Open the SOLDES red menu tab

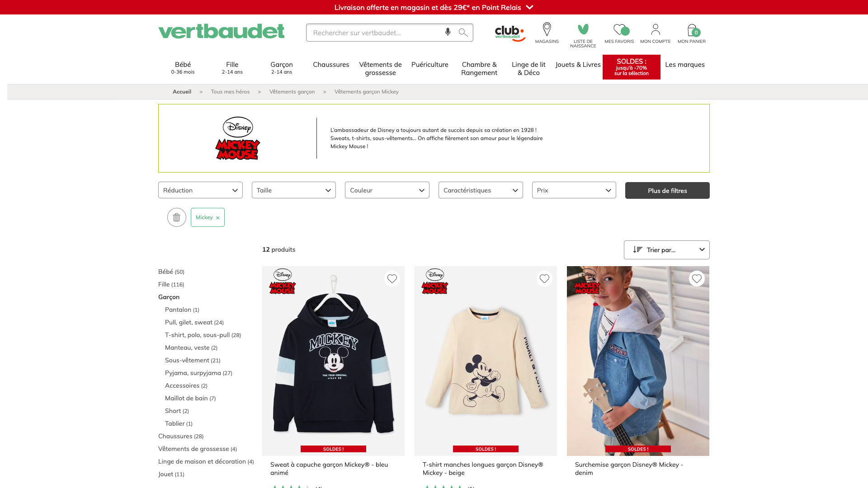632,67
